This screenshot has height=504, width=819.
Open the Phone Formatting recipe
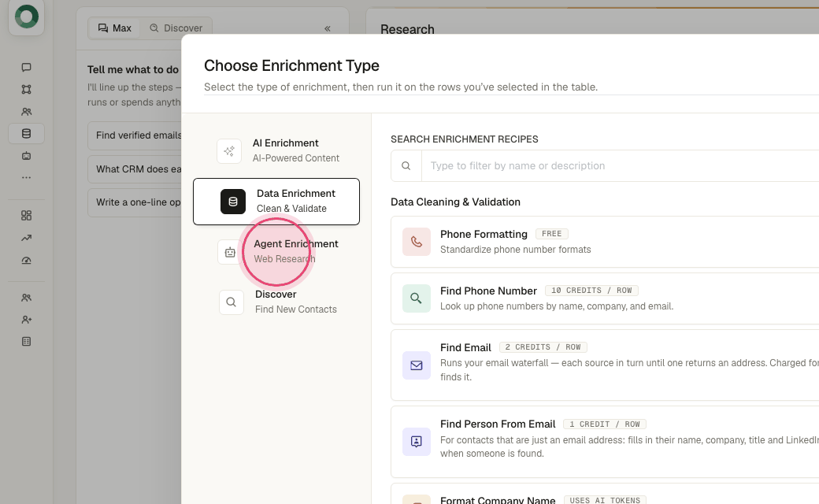pos(605,242)
